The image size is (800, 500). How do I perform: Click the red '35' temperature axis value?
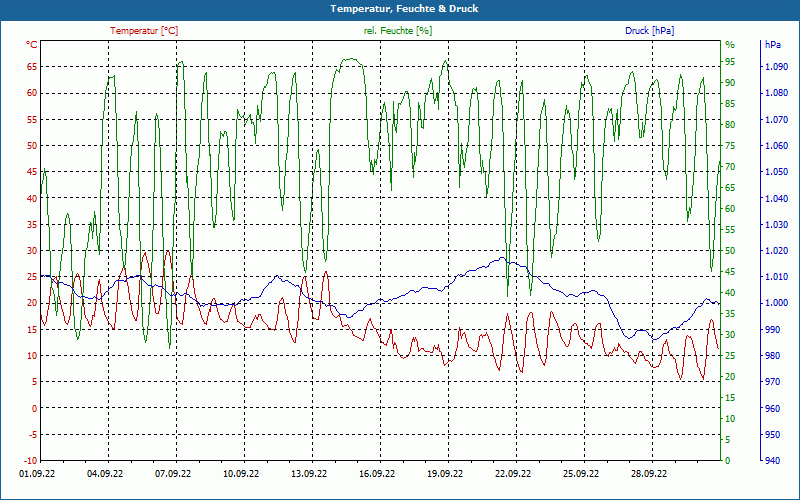pyautogui.click(x=32, y=224)
